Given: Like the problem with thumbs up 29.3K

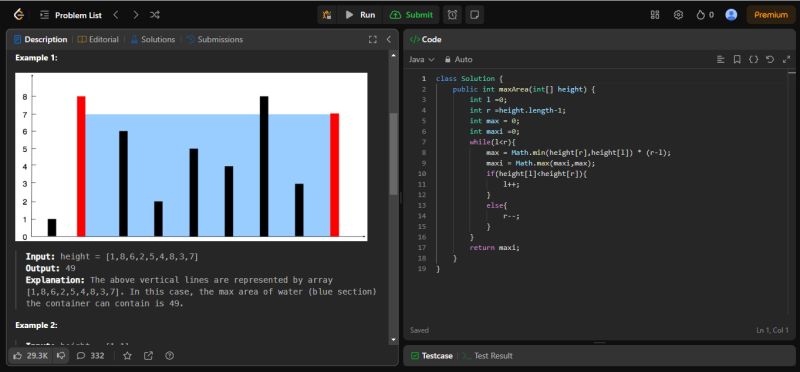Looking at the screenshot, I should 31,356.
